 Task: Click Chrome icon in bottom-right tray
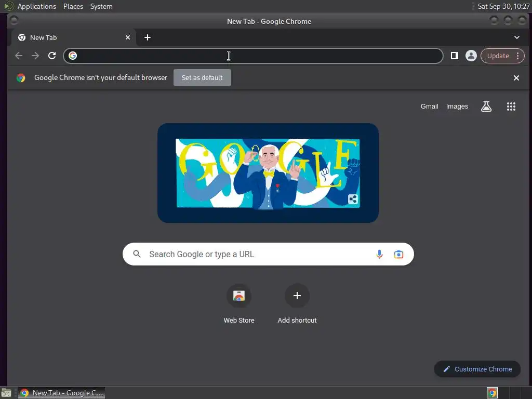(492, 393)
